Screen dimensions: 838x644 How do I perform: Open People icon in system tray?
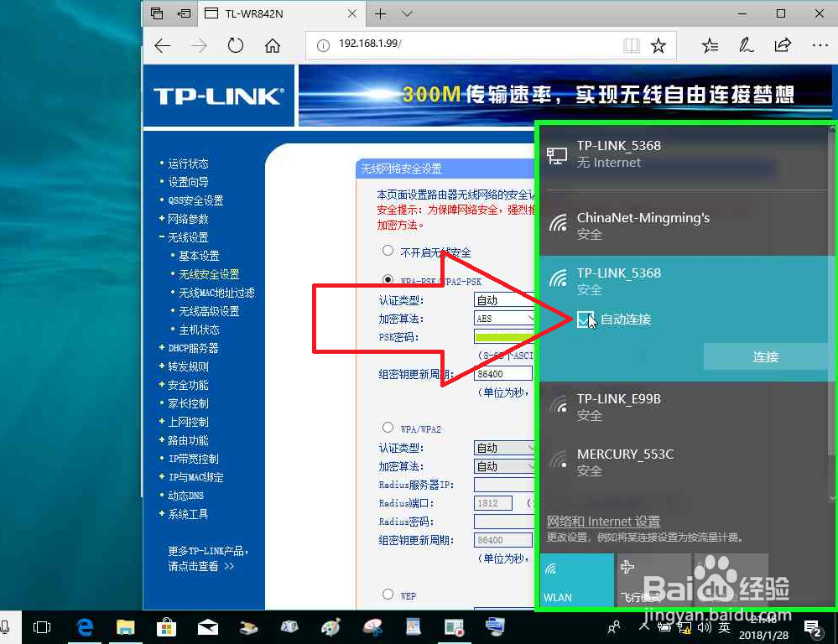(x=613, y=626)
